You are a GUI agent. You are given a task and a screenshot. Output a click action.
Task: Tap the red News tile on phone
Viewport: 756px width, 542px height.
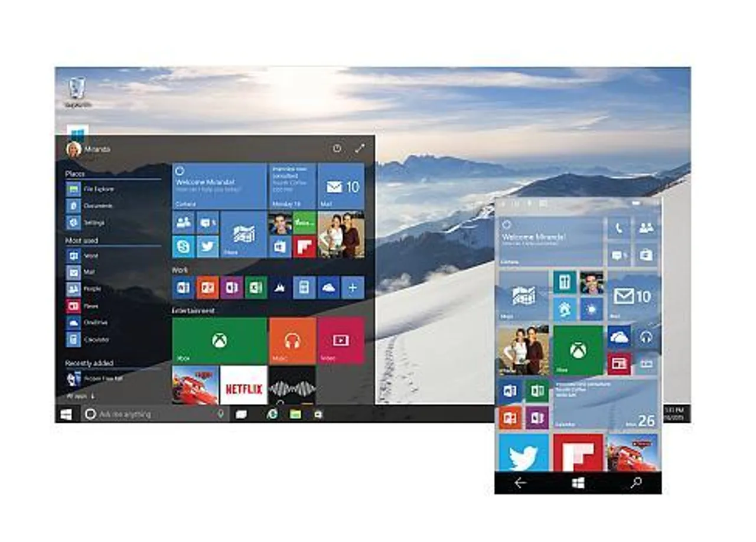click(619, 364)
